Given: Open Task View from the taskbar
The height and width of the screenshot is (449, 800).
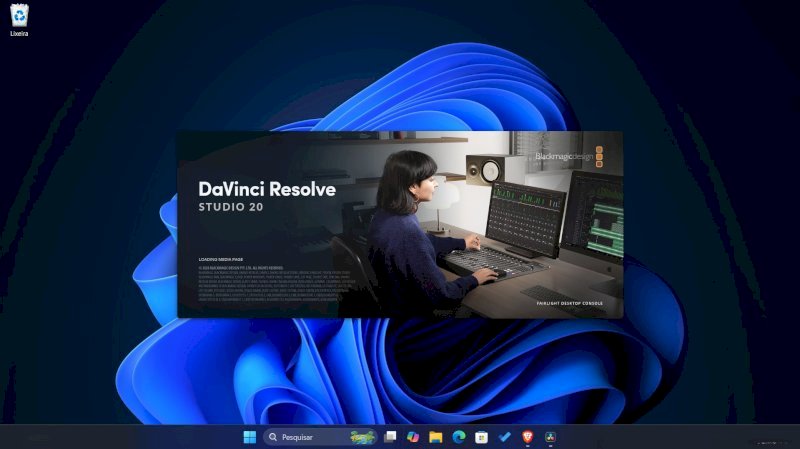Looking at the screenshot, I should pos(390,437).
